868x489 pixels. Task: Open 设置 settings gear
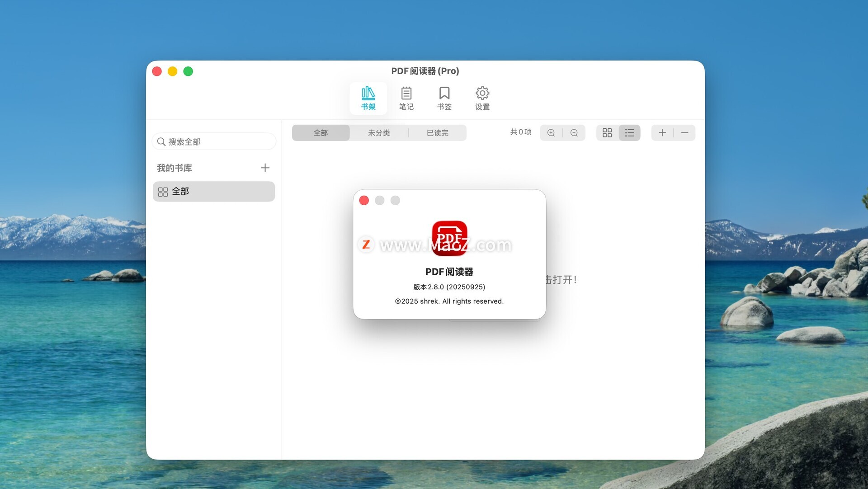482,98
